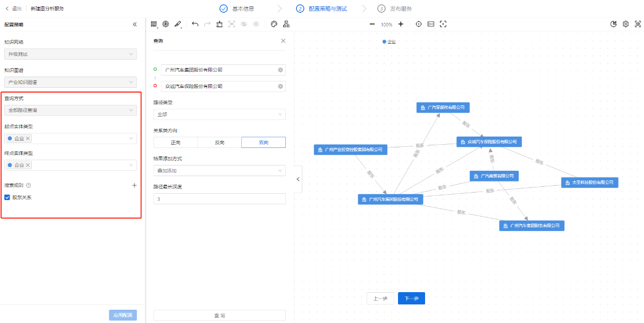Expand the 起点实体类型 selector
The height and width of the screenshot is (323, 644).
[71, 138]
